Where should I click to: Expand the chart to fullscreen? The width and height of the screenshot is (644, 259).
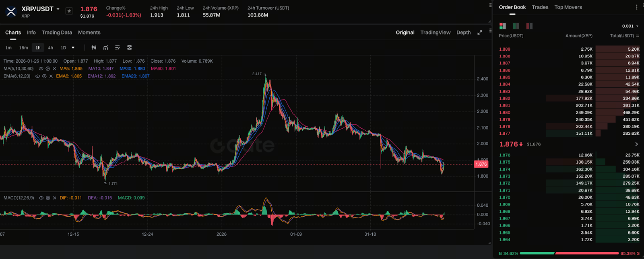(x=480, y=33)
